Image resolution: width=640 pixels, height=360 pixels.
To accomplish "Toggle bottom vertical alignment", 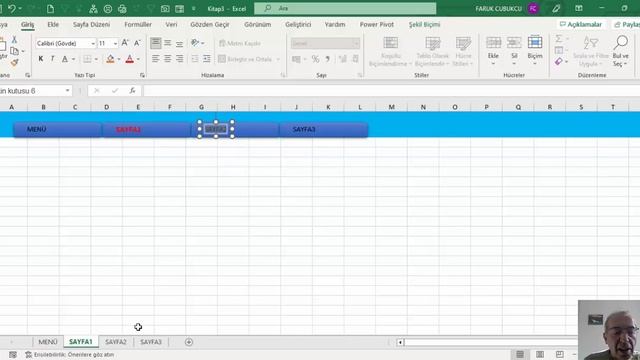I will click(x=180, y=43).
